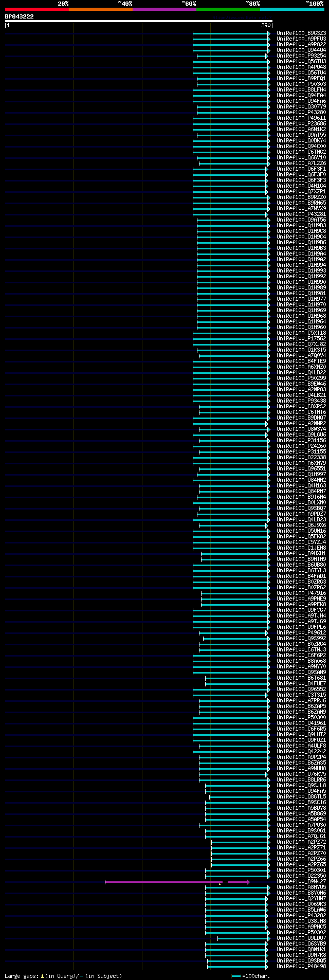Select hit label UniRef100_Q96551
The height and width of the screenshot is (980, 329).
click(301, 469)
